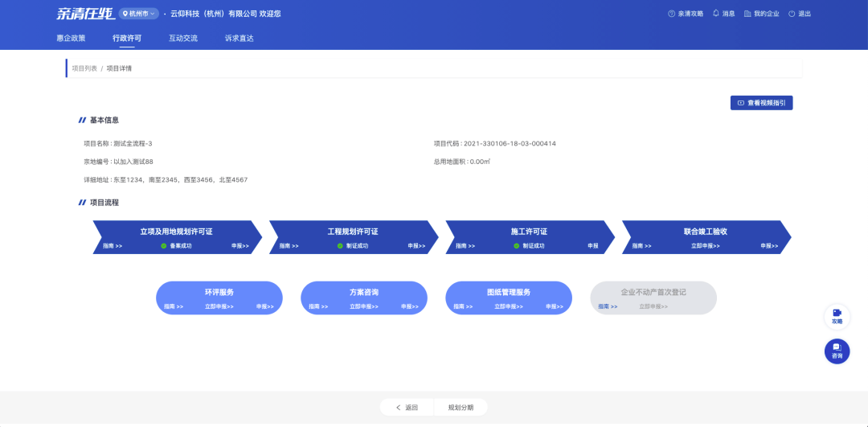Click 规划分期 button
868x427 pixels.
[461, 408]
